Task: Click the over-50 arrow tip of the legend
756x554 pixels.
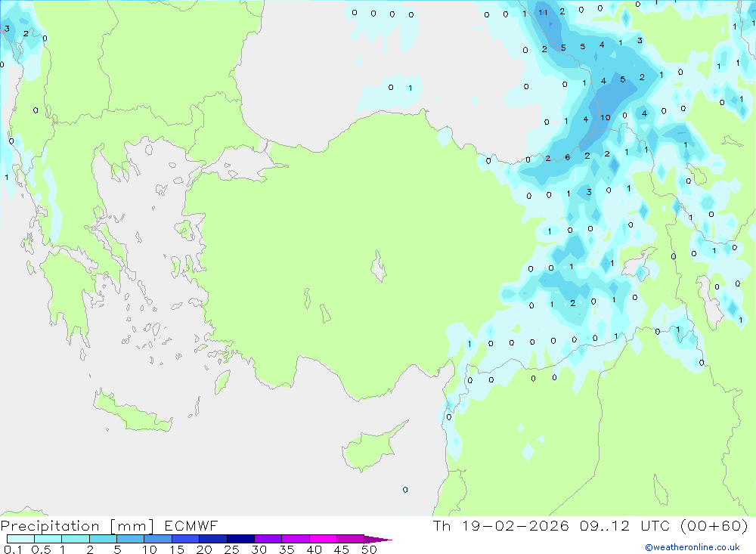Action: click(x=378, y=540)
